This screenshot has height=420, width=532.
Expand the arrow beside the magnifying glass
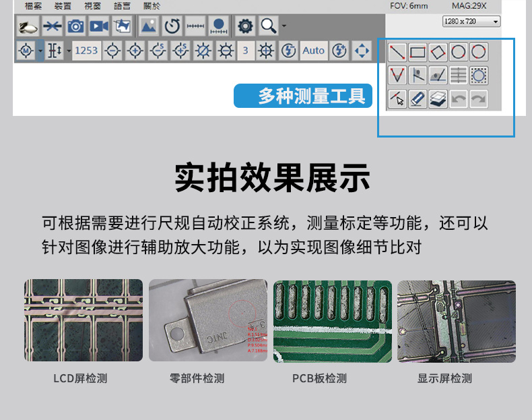coord(284,26)
